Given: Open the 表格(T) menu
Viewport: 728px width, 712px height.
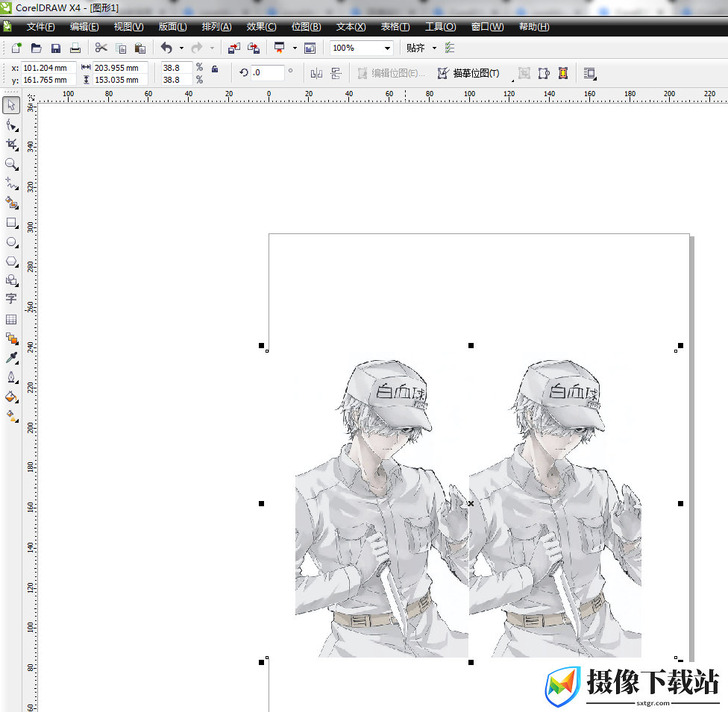Looking at the screenshot, I should pyautogui.click(x=395, y=27).
